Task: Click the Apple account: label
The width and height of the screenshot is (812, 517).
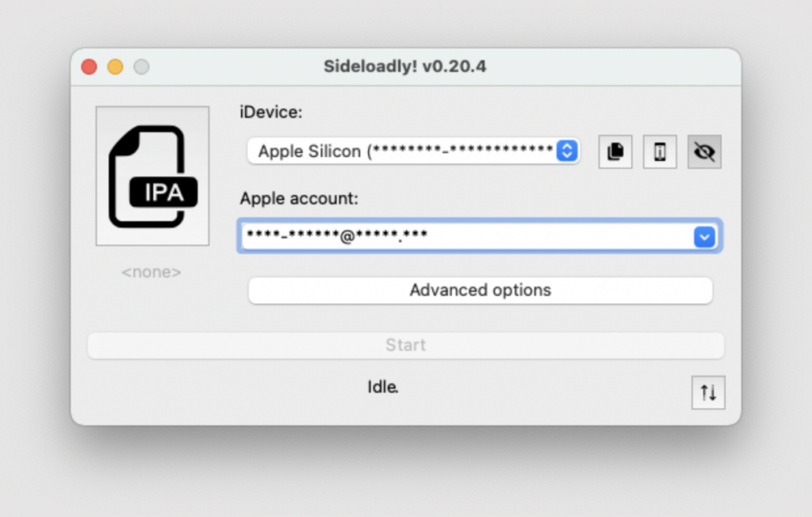Action: pyautogui.click(x=299, y=198)
